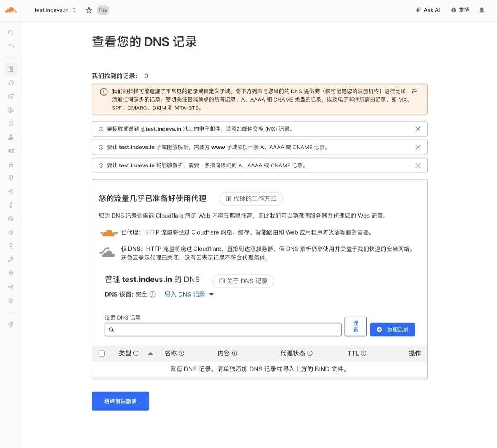Star the test.indevs.in domain
Screen dimensions: 497x448
click(89, 10)
